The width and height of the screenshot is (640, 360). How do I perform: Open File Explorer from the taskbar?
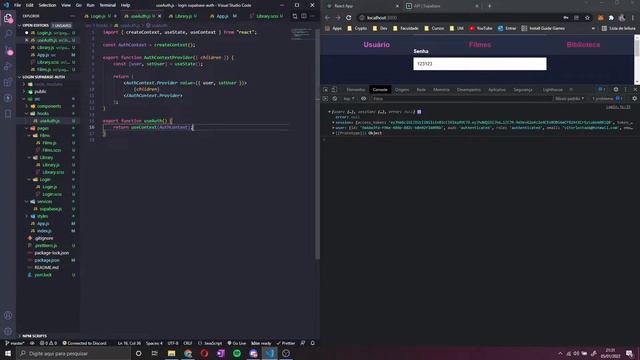[x=171, y=353]
